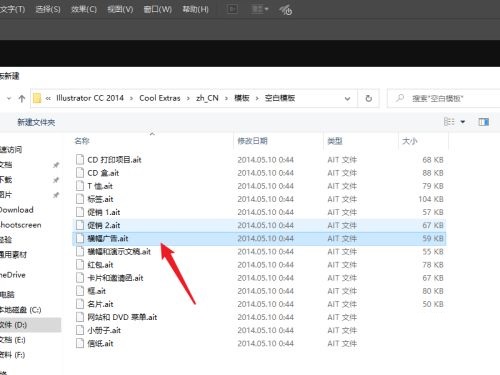Navigate to 模板 breadcrumb
Image resolution: width=500 pixels, height=375 pixels.
click(242, 98)
